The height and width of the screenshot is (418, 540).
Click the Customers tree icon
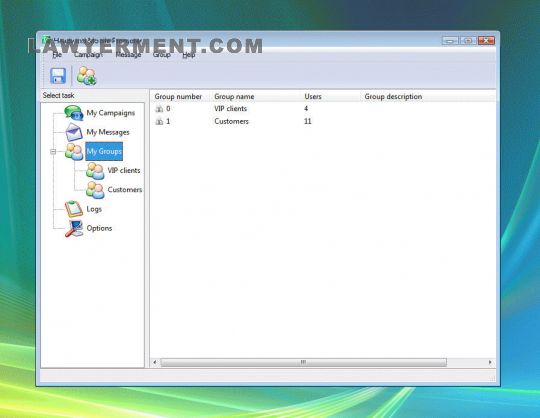click(95, 190)
